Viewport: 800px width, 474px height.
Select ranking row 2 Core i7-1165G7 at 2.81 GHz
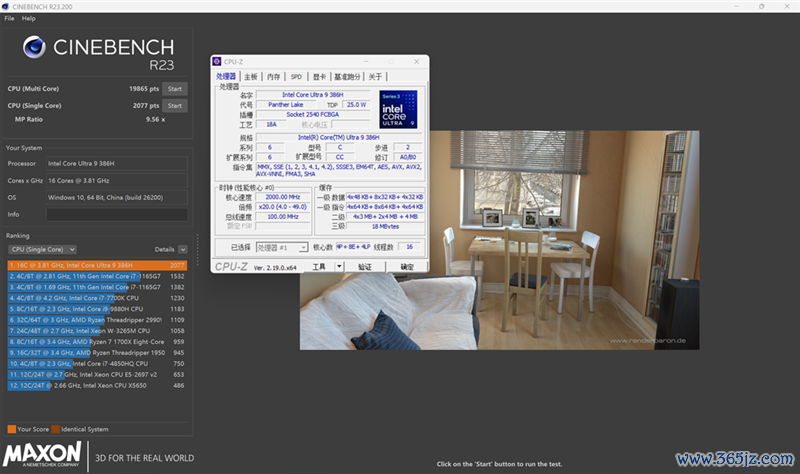(x=97, y=276)
